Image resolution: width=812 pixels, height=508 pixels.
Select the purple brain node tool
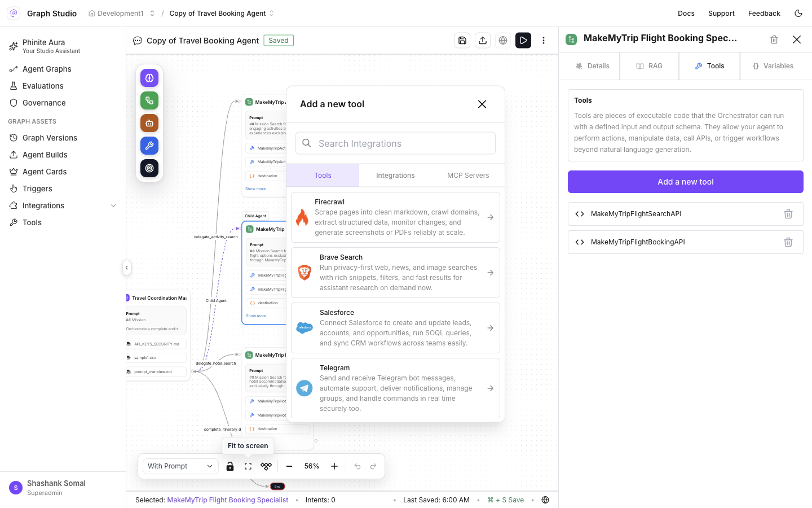(149, 78)
